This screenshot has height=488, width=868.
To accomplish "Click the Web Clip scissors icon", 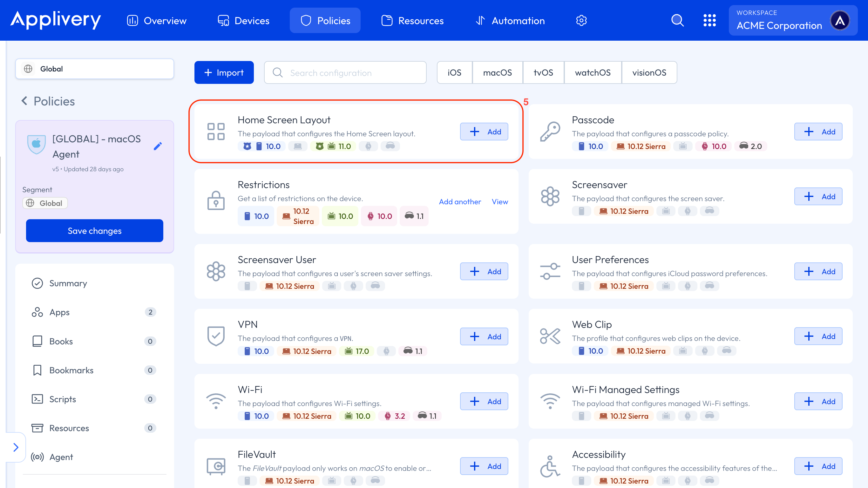I will tap(550, 336).
